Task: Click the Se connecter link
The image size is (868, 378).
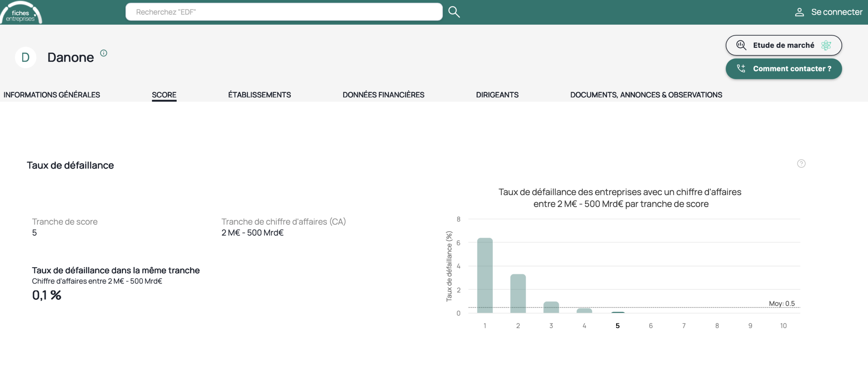Action: point(836,12)
